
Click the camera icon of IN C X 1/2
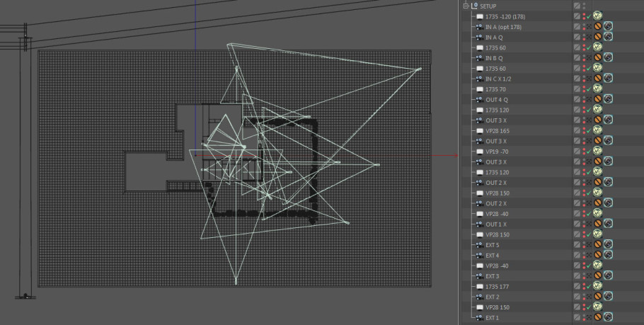479,79
